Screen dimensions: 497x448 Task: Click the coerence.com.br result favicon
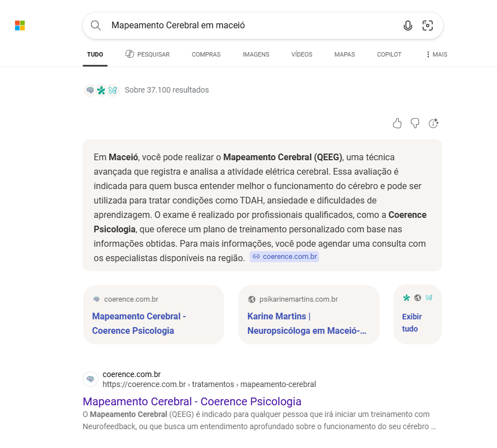(90, 379)
